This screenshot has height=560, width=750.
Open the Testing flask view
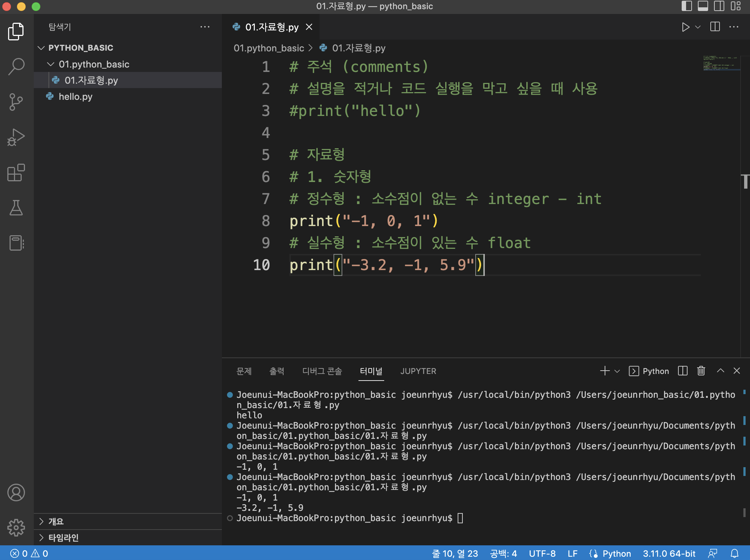(x=16, y=208)
